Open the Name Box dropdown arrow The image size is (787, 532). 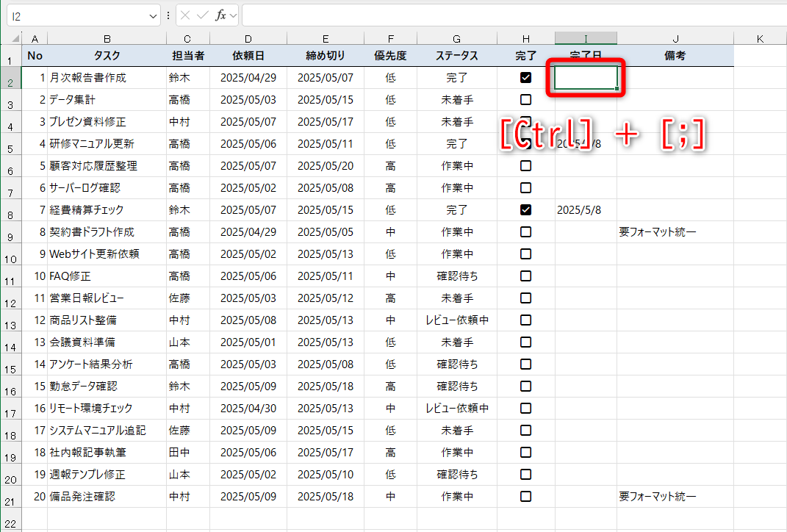[152, 15]
